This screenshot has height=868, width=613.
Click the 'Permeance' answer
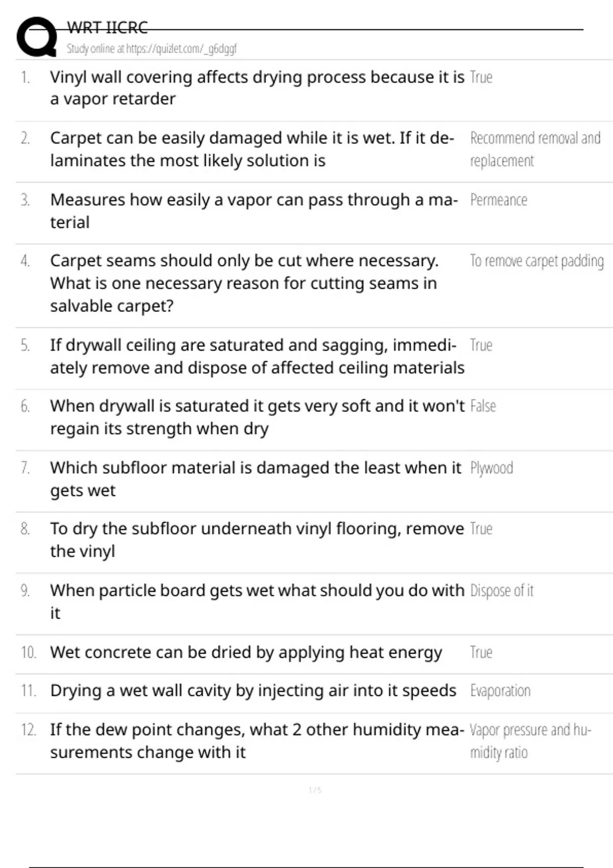(x=499, y=200)
